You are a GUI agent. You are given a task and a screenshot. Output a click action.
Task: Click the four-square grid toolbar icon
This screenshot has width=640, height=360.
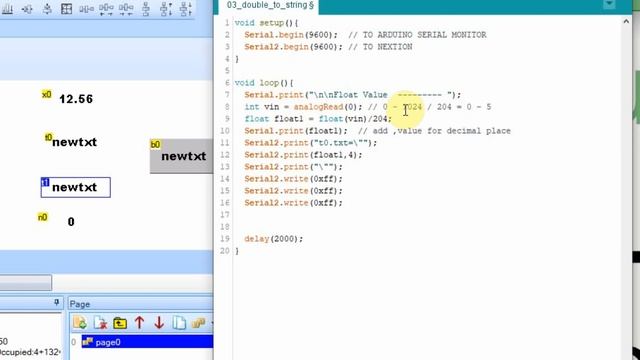pyautogui.click(x=66, y=9)
